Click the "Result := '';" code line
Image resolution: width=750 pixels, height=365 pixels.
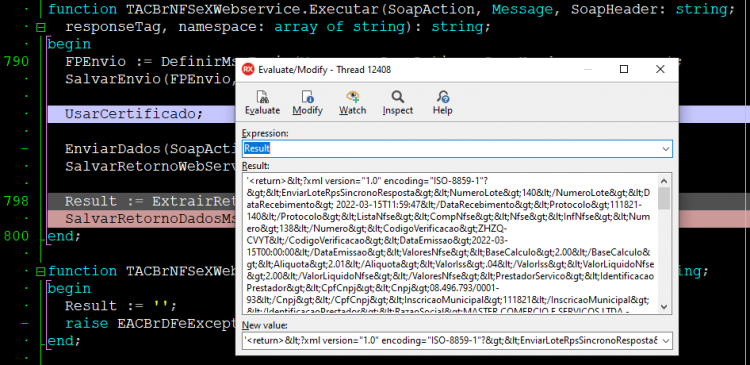[121, 306]
